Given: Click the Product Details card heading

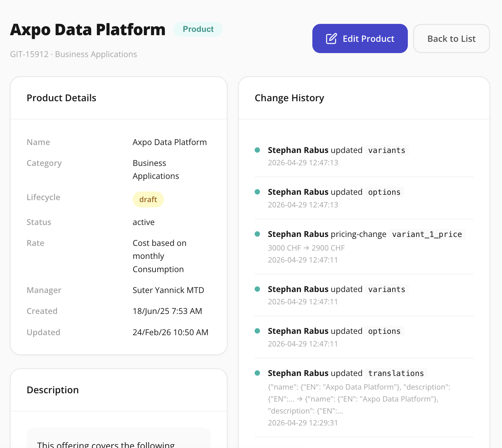Looking at the screenshot, I should coord(61,98).
